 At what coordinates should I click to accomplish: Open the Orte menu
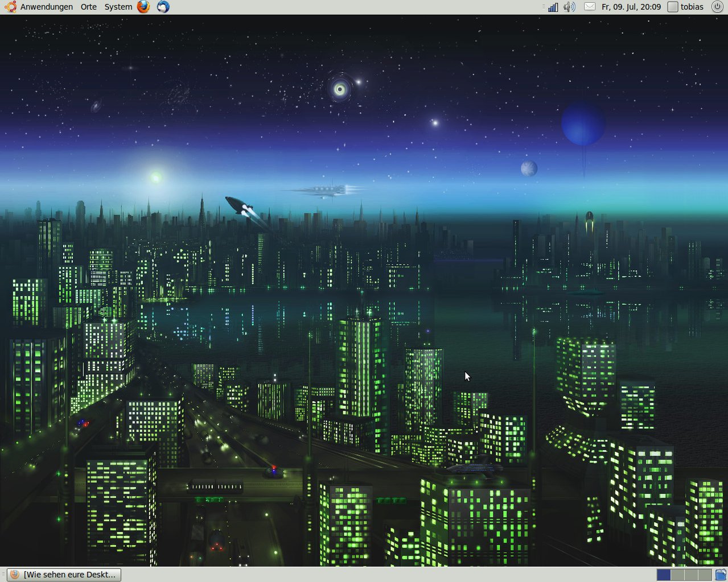point(89,7)
